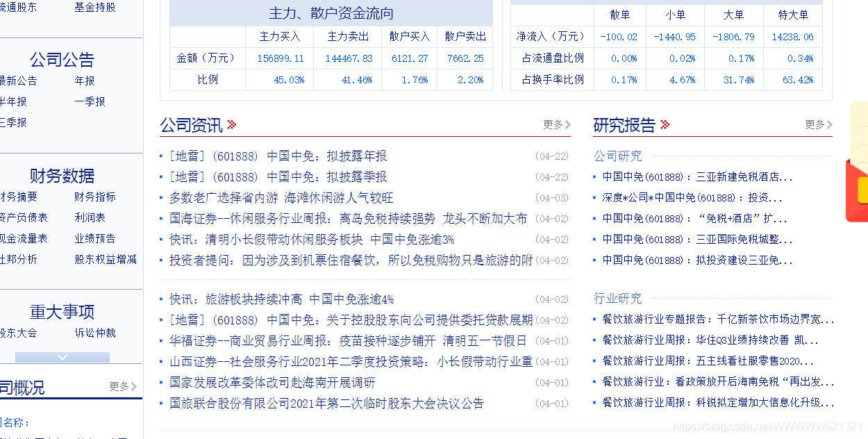Open 股东权益增减 in the sidebar
This screenshot has height=439, width=868.
click(106, 259)
